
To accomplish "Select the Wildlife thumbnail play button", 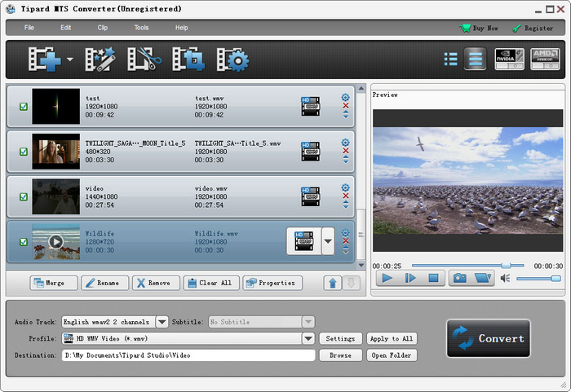I will pyautogui.click(x=55, y=242).
